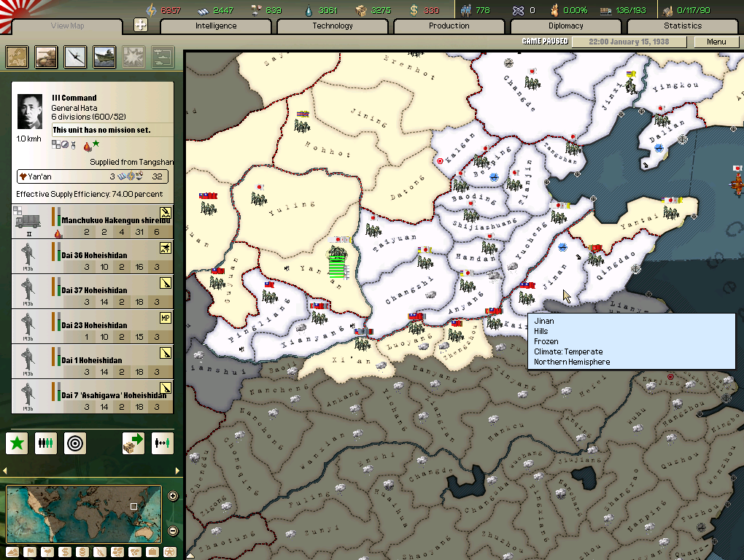Click the plus button beside View Map
The image size is (744, 560).
[x=141, y=25]
